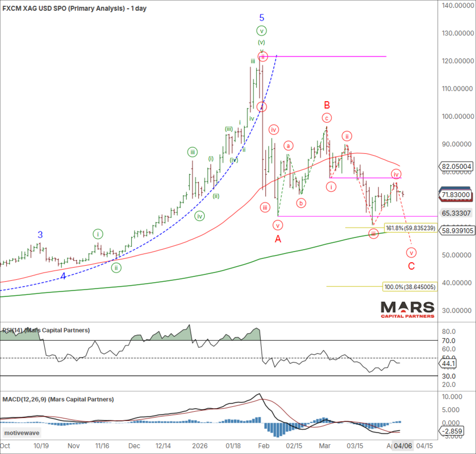The image size is (476, 454).
Task: Click the blue wave 5 label at peak
Action: pyautogui.click(x=262, y=18)
